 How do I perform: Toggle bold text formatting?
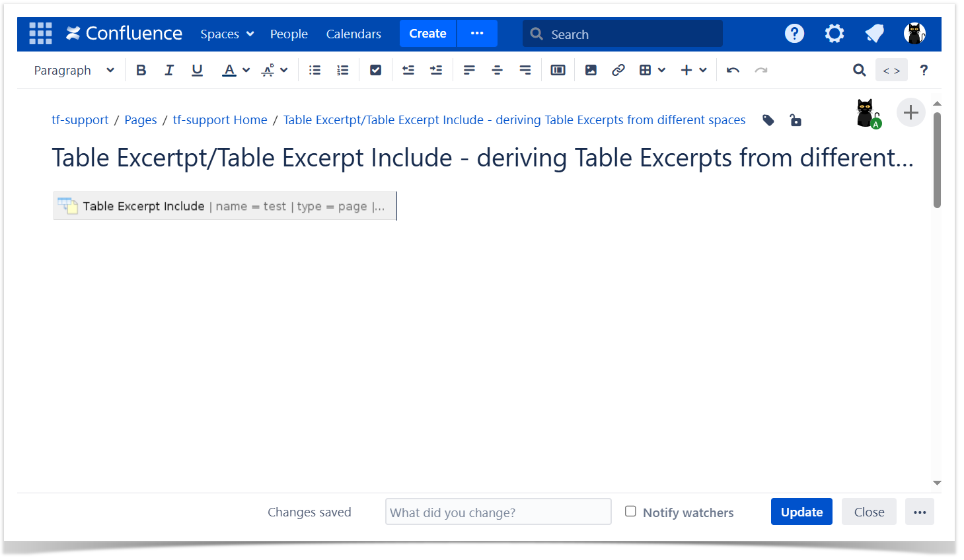pyautogui.click(x=141, y=70)
